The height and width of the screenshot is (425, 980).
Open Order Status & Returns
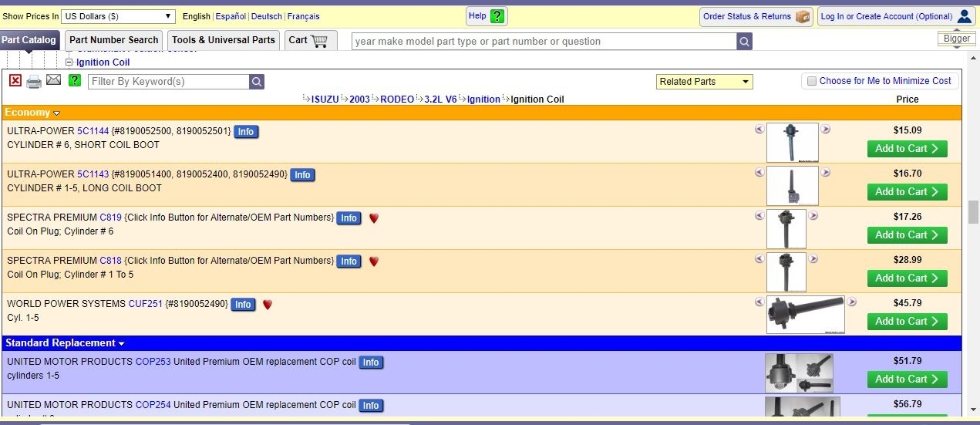[x=756, y=16]
